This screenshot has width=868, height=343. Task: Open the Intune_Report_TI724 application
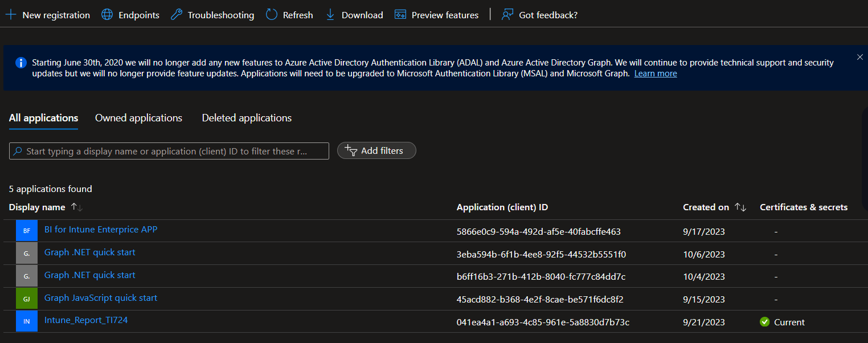tap(86, 320)
